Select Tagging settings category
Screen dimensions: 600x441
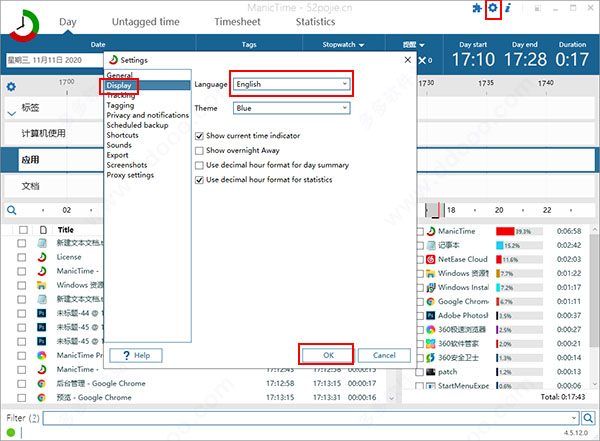(121, 105)
